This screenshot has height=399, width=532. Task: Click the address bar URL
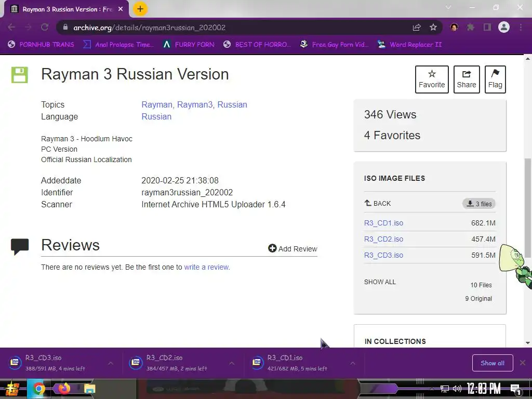(x=149, y=28)
